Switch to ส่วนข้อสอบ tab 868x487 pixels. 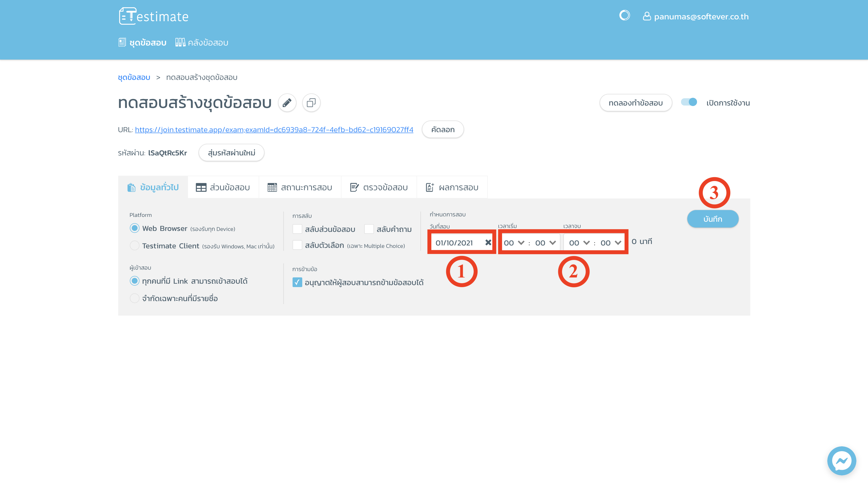coord(223,188)
